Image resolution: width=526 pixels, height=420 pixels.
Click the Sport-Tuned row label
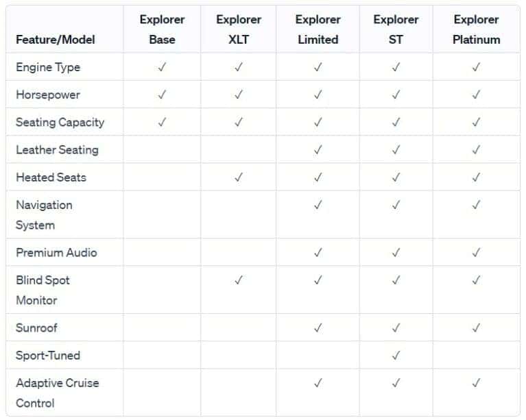48,355
